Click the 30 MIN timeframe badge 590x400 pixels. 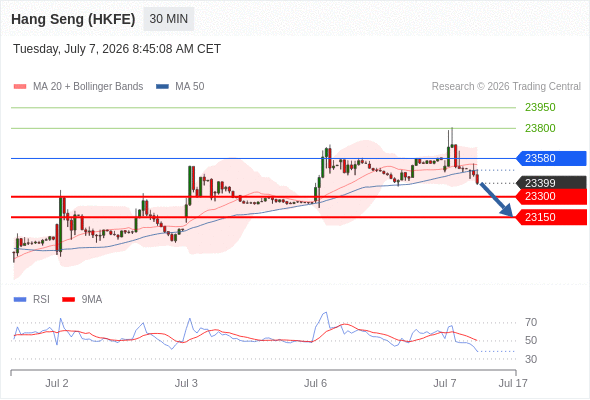tap(169, 19)
